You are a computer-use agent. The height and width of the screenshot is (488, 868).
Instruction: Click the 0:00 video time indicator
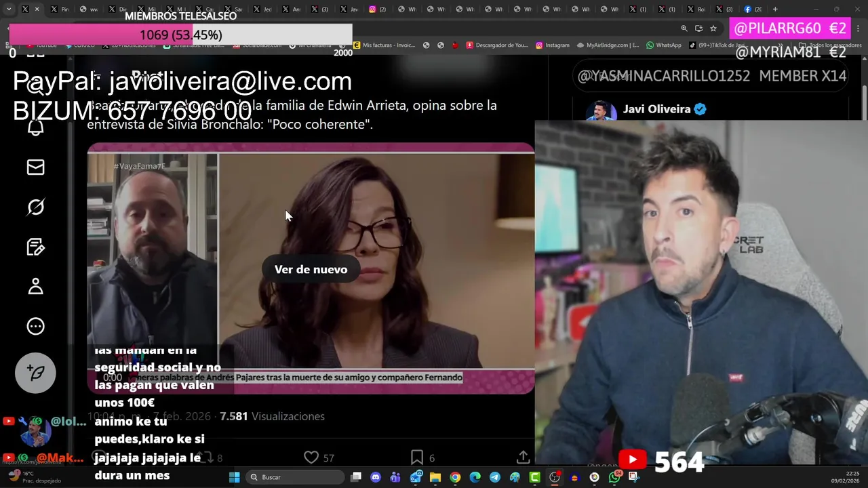(x=113, y=378)
